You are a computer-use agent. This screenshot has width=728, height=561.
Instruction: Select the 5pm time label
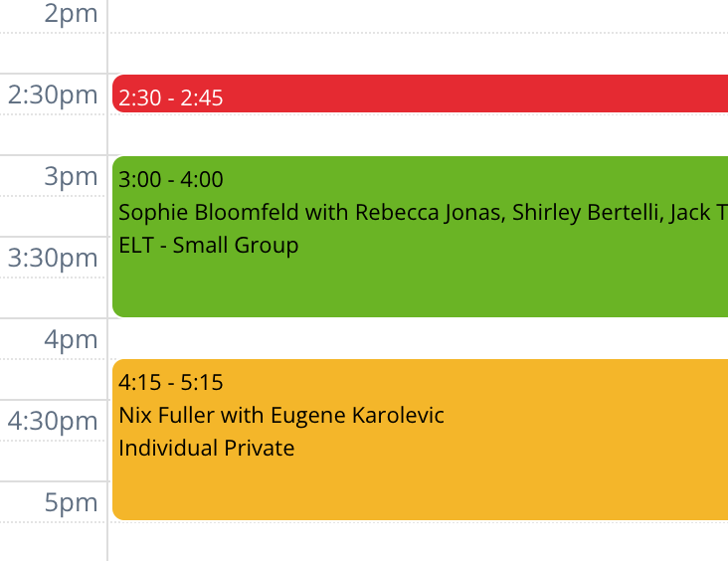coord(71,503)
